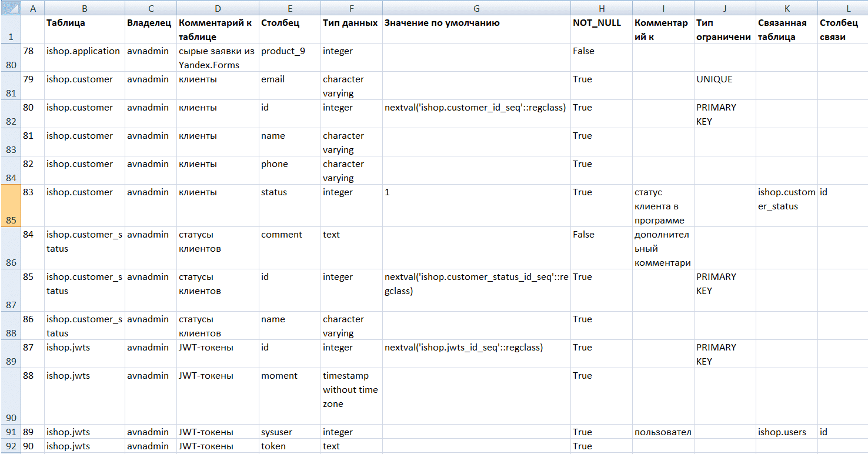
Task: Select row header 92
Action: click(x=10, y=446)
